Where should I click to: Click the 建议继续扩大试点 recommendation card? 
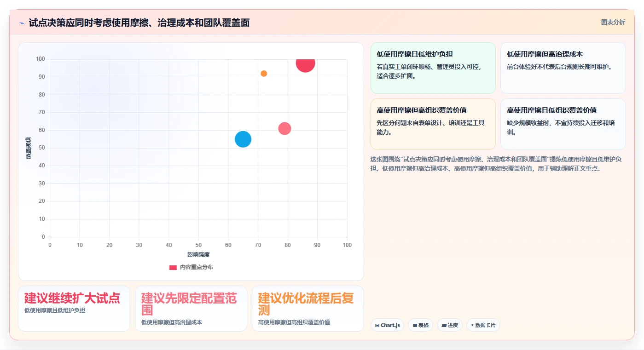tap(74, 309)
